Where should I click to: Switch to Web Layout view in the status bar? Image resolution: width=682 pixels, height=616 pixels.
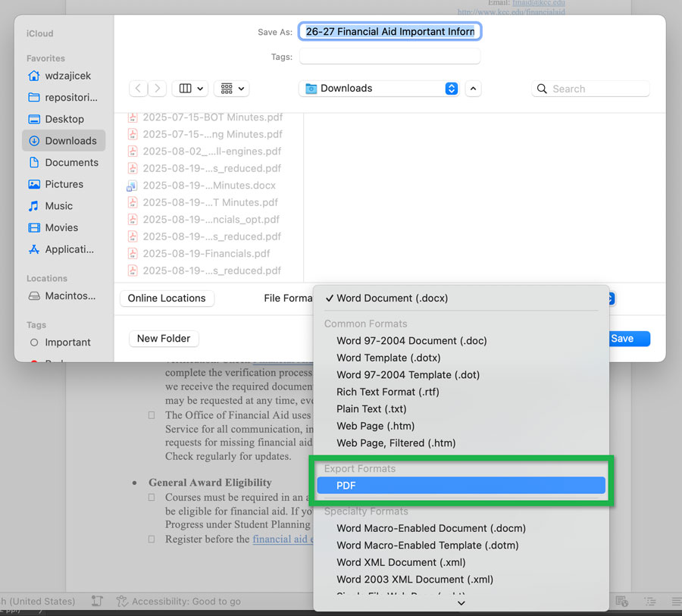[x=621, y=601]
